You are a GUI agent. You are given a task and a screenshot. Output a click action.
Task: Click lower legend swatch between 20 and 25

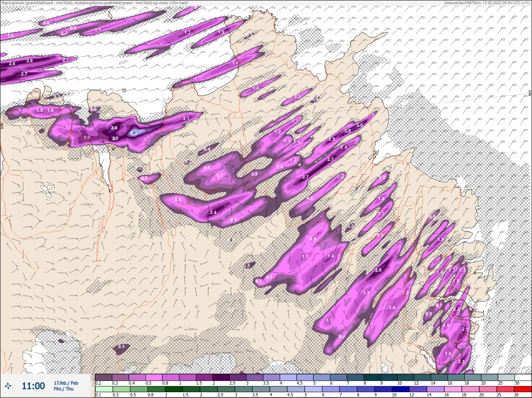(488, 389)
